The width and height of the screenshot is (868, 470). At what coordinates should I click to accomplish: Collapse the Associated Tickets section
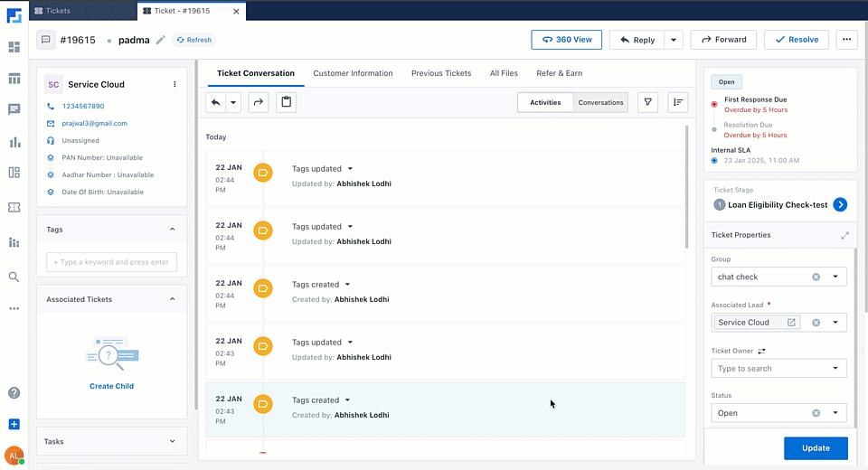pyautogui.click(x=172, y=299)
